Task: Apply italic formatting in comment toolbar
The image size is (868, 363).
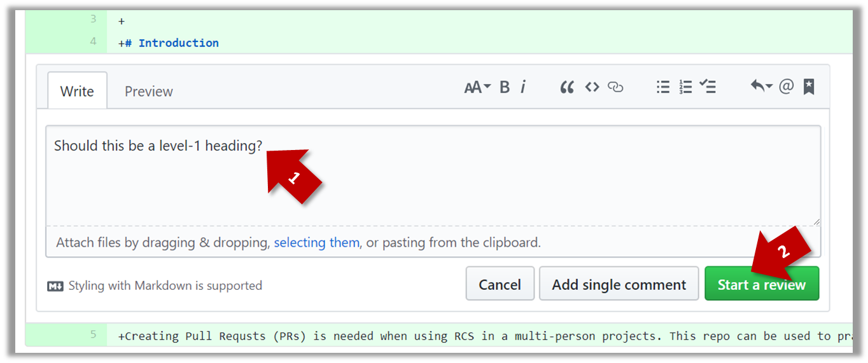Action: (x=523, y=88)
